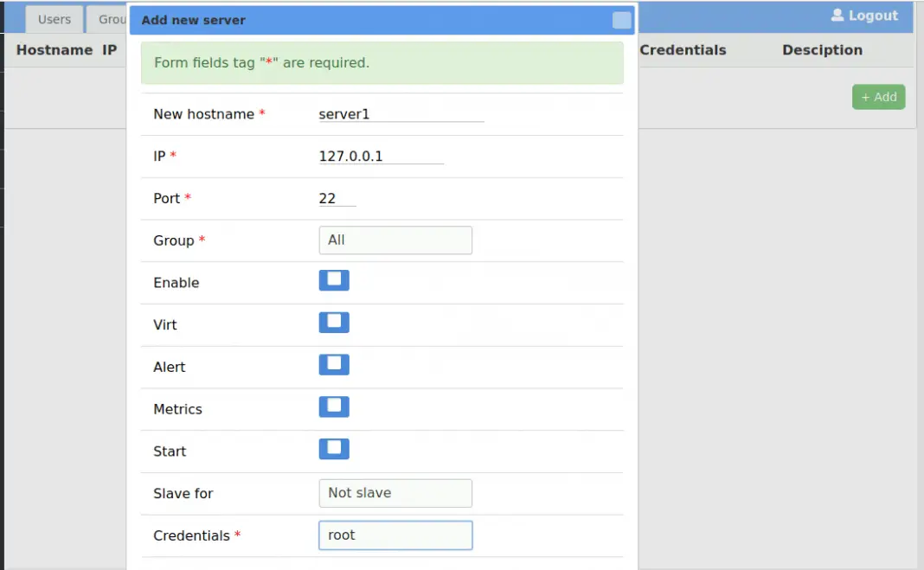Screen dimensions: 924x570
Task: Open the Credentials dropdown showing root
Action: (395, 535)
